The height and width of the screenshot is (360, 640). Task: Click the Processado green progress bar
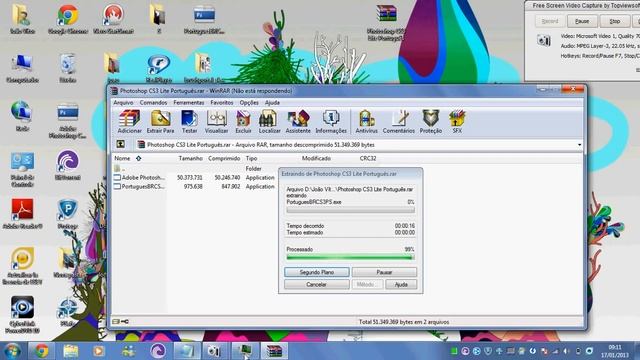point(350,257)
